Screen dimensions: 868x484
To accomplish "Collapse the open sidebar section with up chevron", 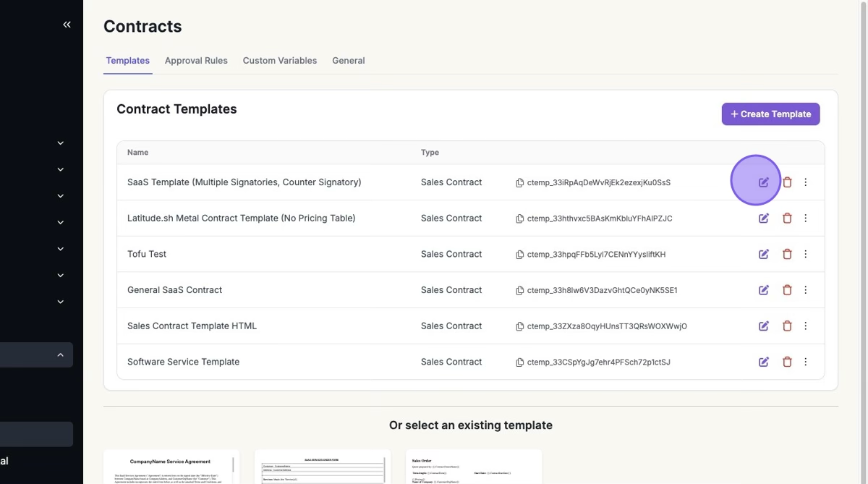I will 60,355.
